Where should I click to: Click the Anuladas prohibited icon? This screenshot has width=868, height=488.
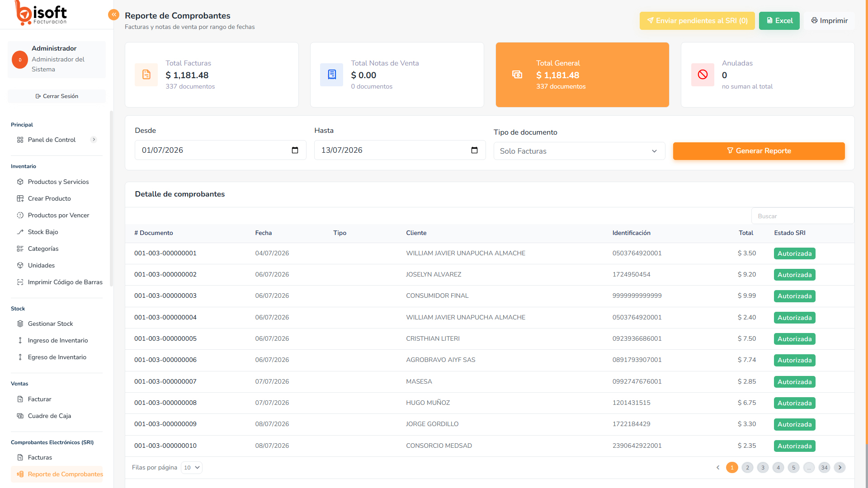click(703, 75)
